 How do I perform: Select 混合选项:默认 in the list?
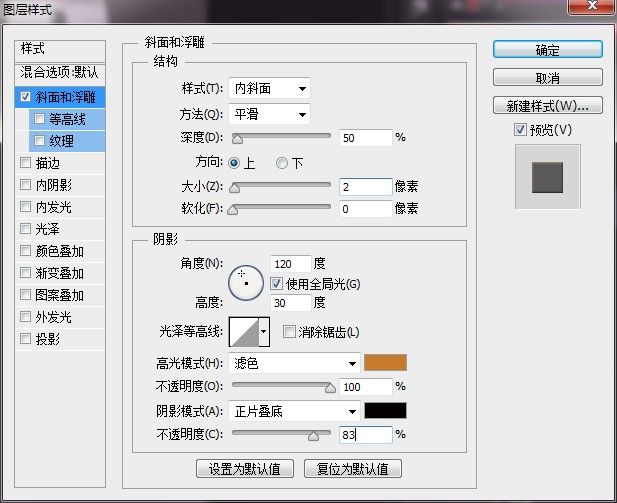(60, 74)
